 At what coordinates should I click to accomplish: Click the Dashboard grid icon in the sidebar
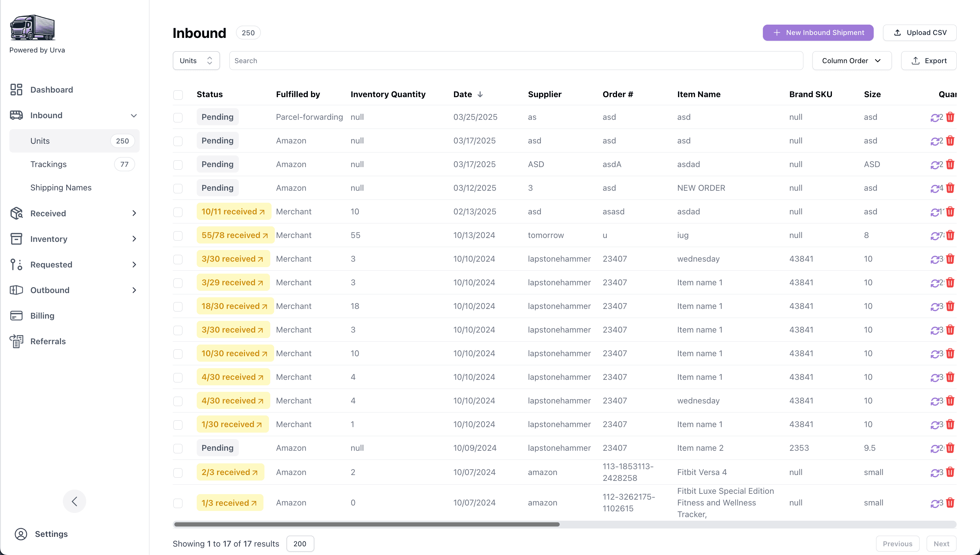pyautogui.click(x=16, y=90)
